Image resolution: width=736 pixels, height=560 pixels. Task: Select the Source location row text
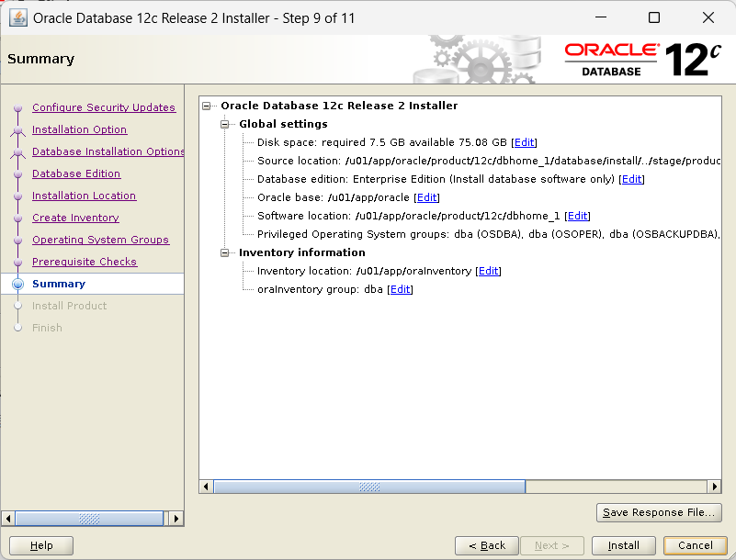point(489,161)
